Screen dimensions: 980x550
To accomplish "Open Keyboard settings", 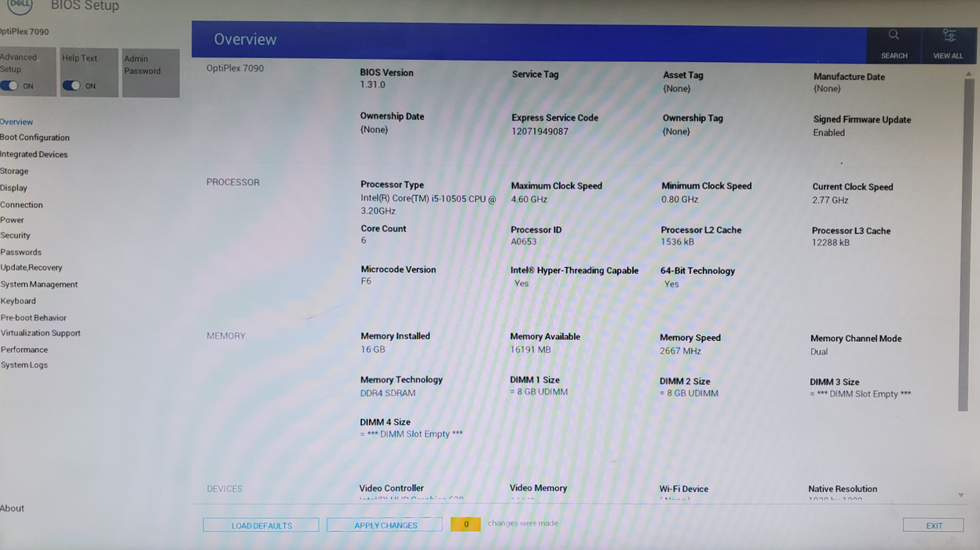I will [18, 301].
